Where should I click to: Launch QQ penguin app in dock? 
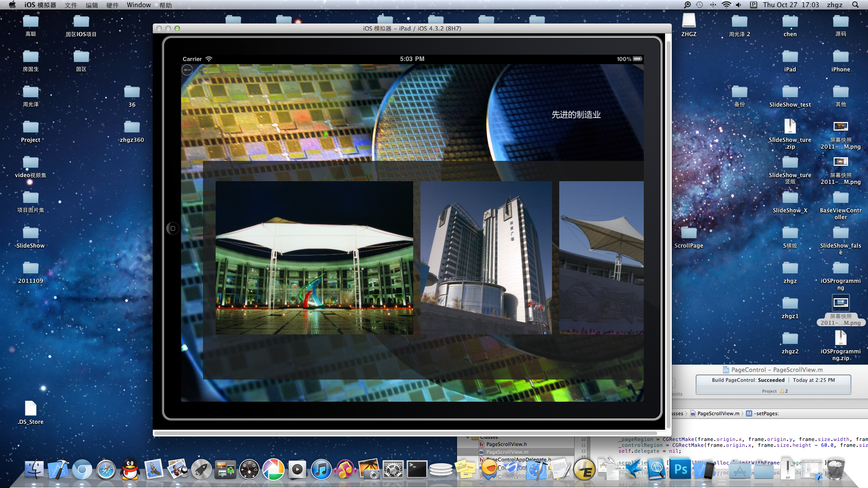pos(130,469)
